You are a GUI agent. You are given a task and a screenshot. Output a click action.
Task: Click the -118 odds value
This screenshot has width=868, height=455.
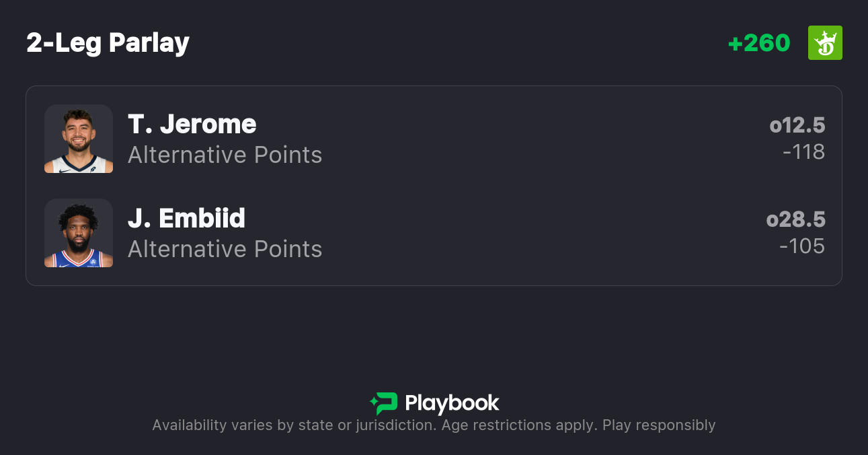803,152
